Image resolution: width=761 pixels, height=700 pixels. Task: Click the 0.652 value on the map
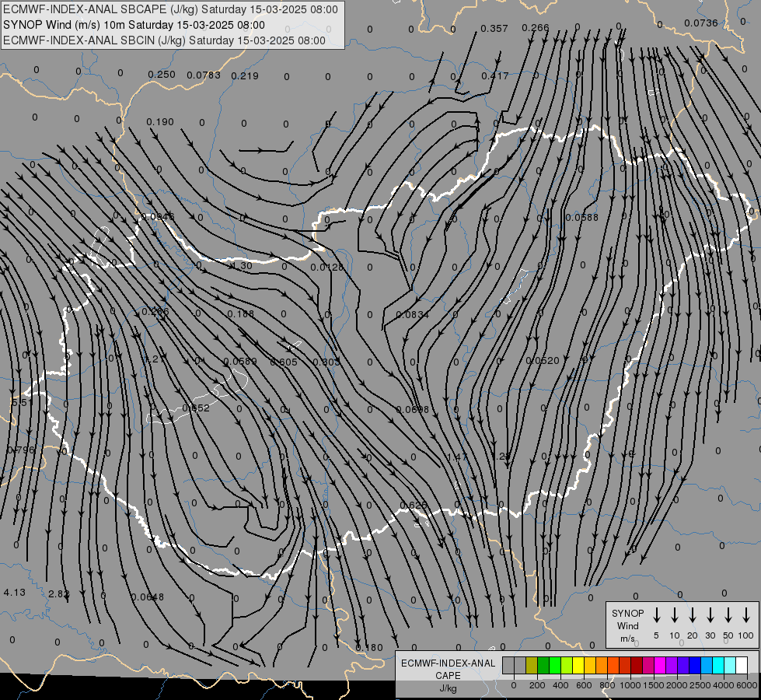click(196, 408)
